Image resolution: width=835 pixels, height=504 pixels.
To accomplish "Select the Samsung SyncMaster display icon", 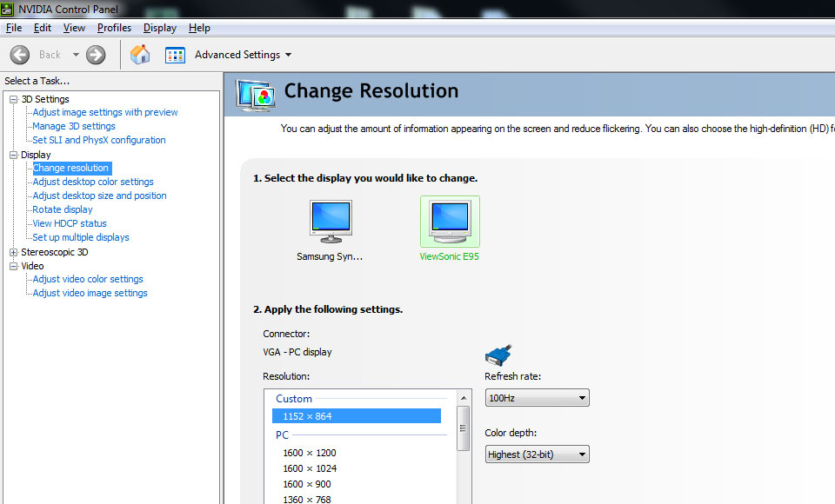I will click(x=331, y=222).
